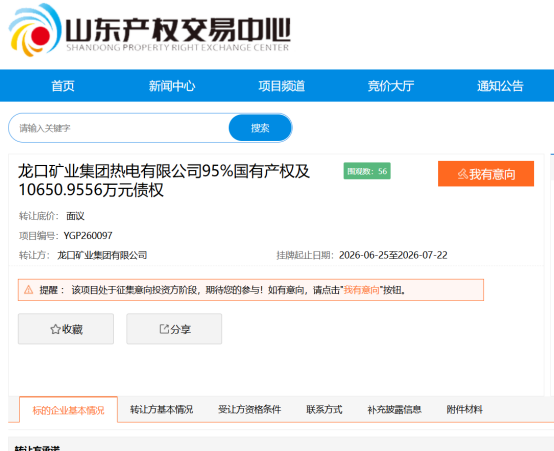The image size is (554, 451).
Task: Open the 补充披露信息 tab
Action: pyautogui.click(x=394, y=409)
